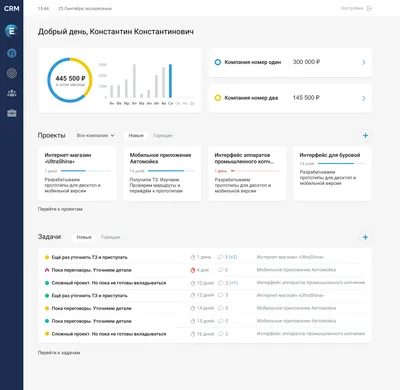Click the project name in the 4 дня row

(x=296, y=270)
